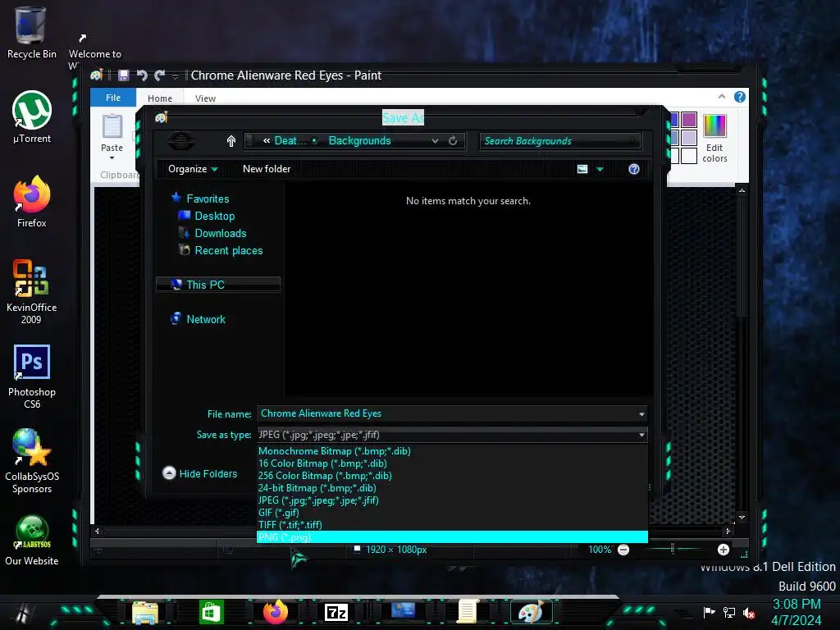Image resolution: width=840 pixels, height=630 pixels.
Task: Click the taskbar clock showing 3:08 PM
Action: pyautogui.click(x=796, y=605)
